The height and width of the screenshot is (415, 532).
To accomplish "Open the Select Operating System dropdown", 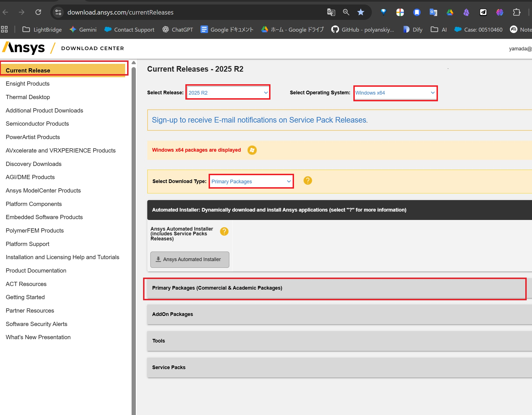I will click(395, 93).
